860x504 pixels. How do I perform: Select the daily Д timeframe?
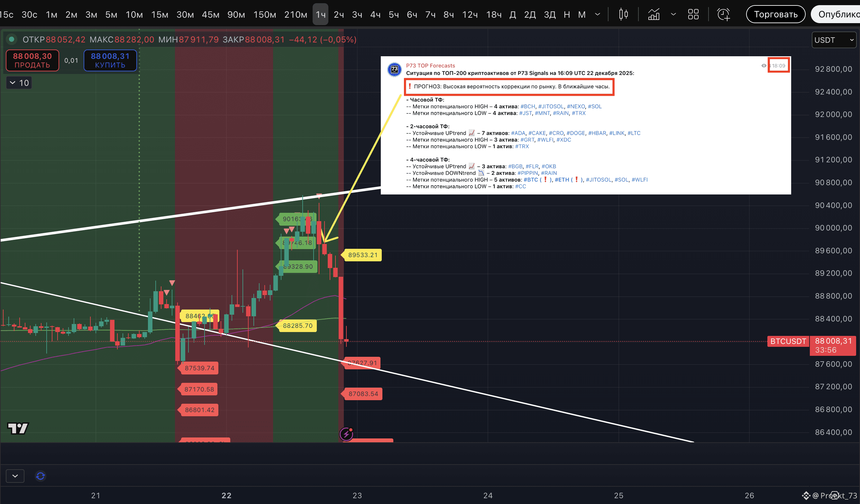coord(512,14)
